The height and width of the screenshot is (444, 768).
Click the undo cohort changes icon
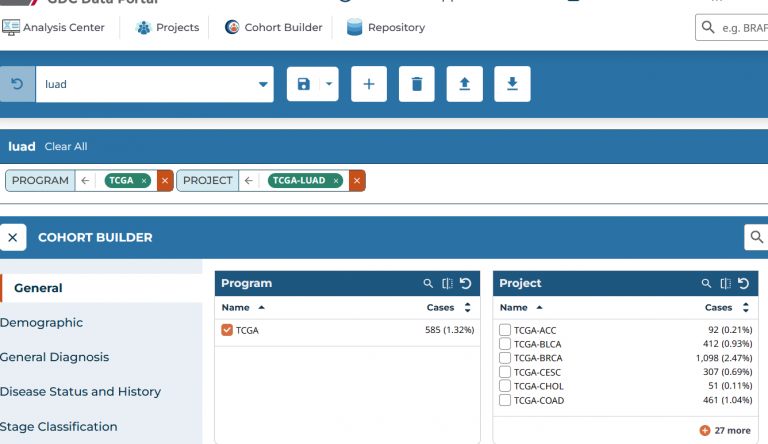[x=17, y=84]
